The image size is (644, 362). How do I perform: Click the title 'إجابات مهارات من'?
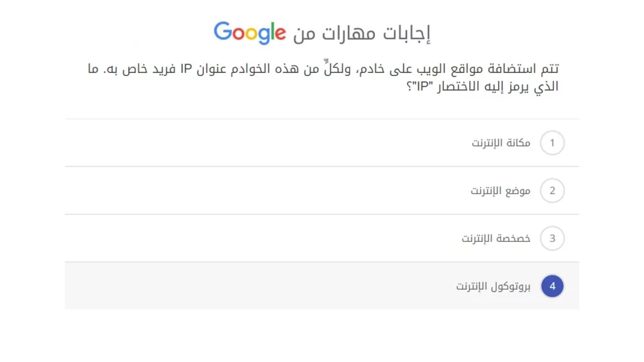point(365,32)
